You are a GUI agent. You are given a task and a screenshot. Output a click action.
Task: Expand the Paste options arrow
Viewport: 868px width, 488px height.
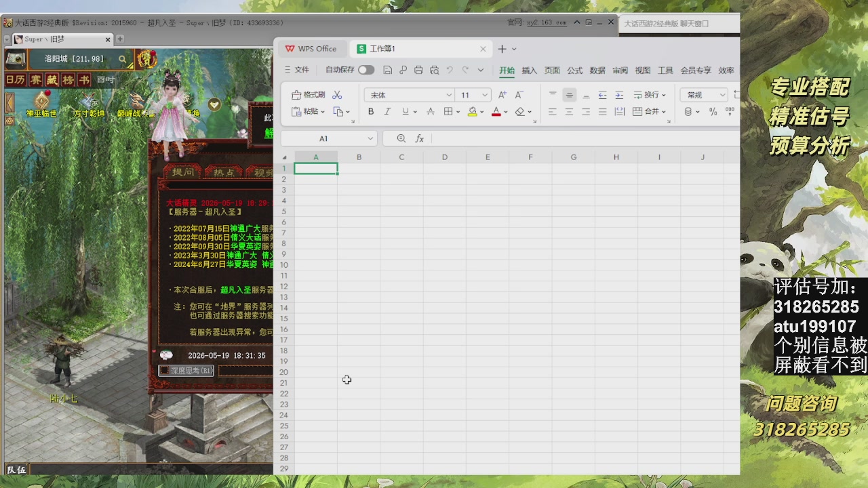pos(323,112)
